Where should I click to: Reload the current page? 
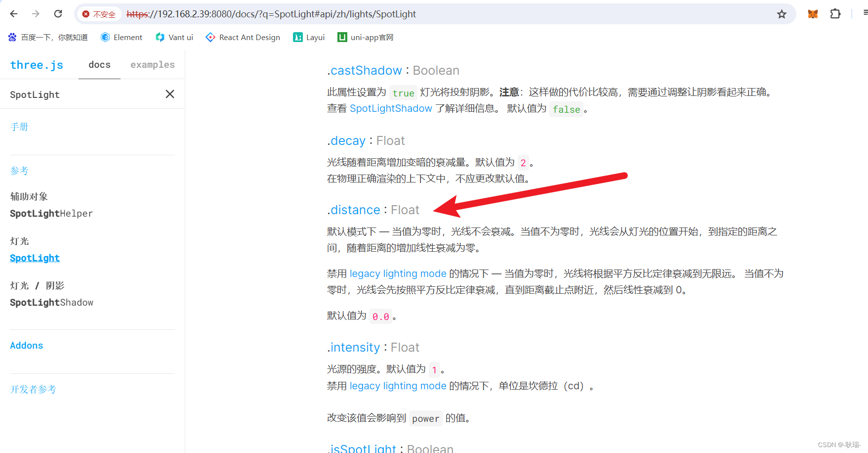58,14
